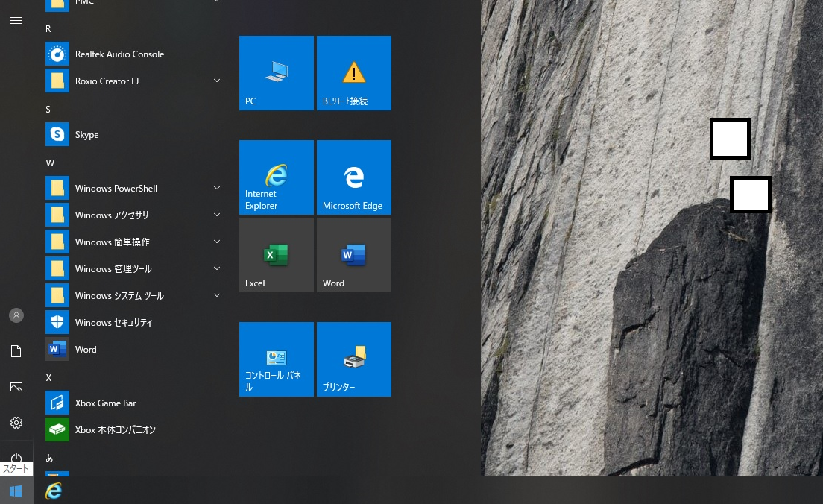Open the コントロール パネル tile
Image resolution: width=823 pixels, height=504 pixels.
(x=277, y=359)
